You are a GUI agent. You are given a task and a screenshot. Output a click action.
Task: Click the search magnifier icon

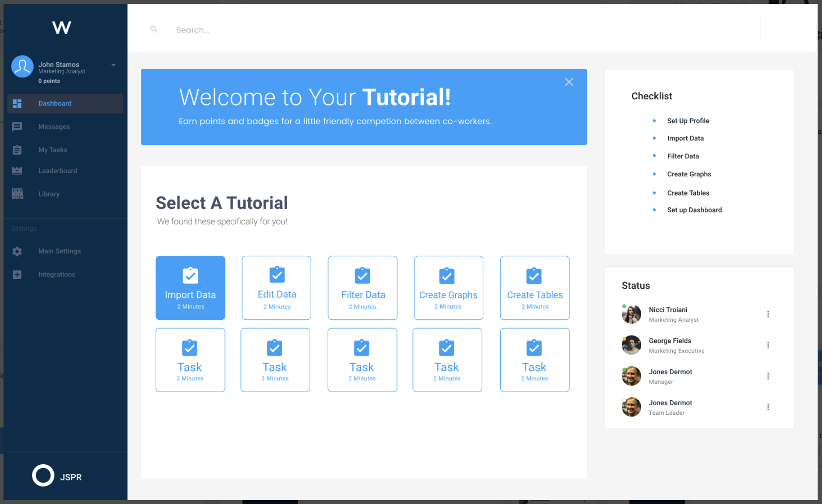154,29
